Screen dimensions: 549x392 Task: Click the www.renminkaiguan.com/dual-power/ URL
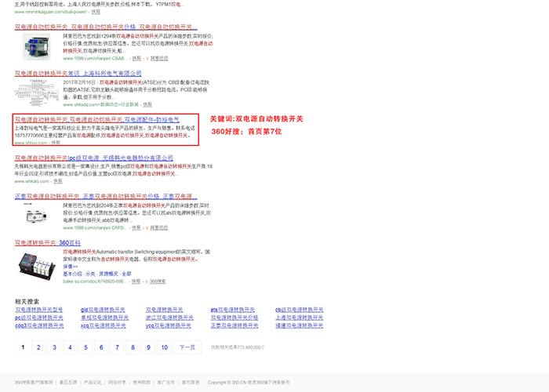point(51,12)
